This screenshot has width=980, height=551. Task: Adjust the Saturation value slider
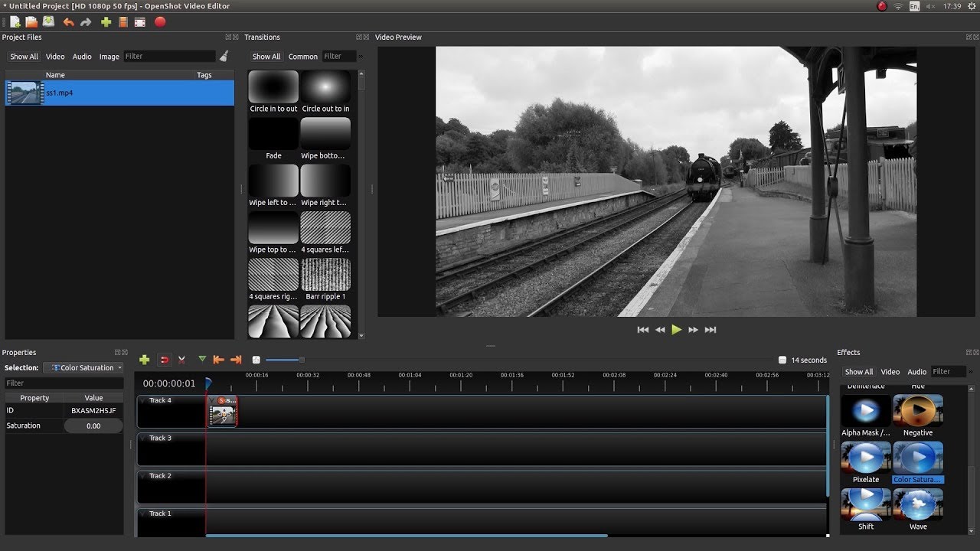[93, 425]
